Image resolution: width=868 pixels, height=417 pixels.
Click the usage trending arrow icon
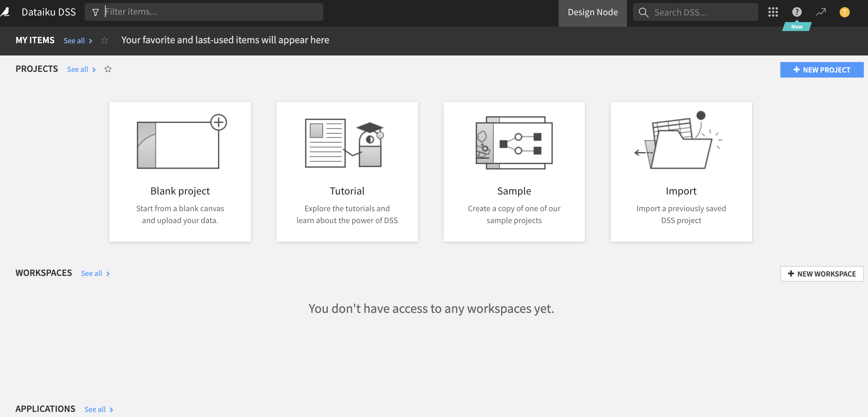pos(821,12)
